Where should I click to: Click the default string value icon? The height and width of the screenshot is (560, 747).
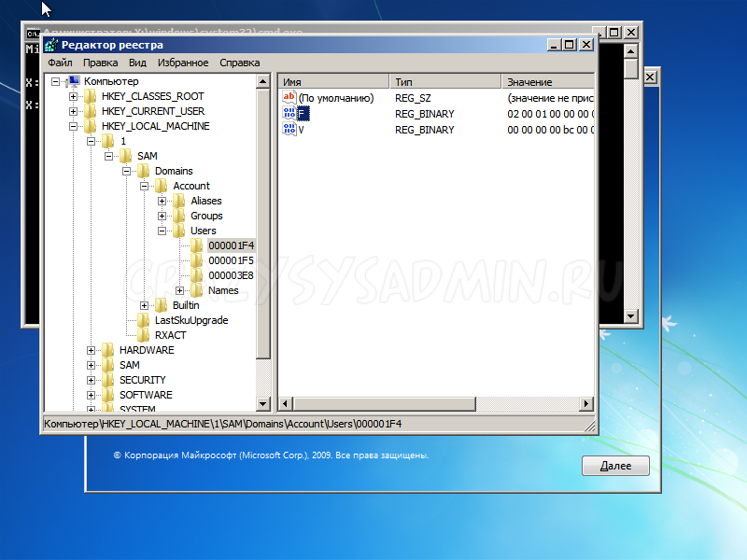[289, 98]
